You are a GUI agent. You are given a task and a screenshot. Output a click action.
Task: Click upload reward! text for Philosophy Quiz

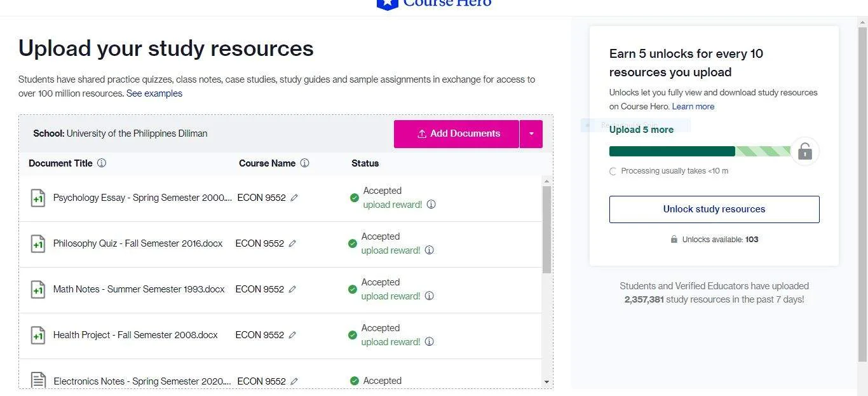click(391, 250)
